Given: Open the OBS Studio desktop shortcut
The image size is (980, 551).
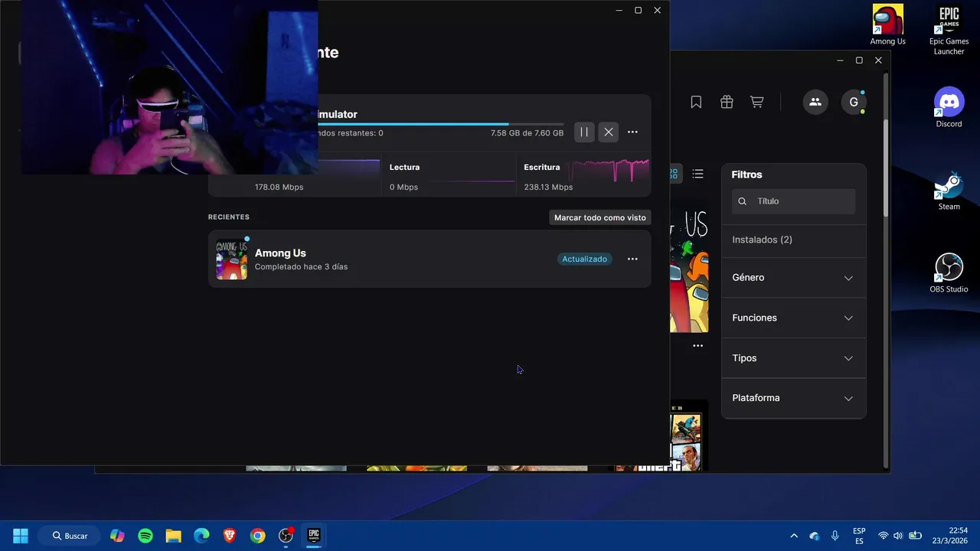Looking at the screenshot, I should pyautogui.click(x=949, y=273).
